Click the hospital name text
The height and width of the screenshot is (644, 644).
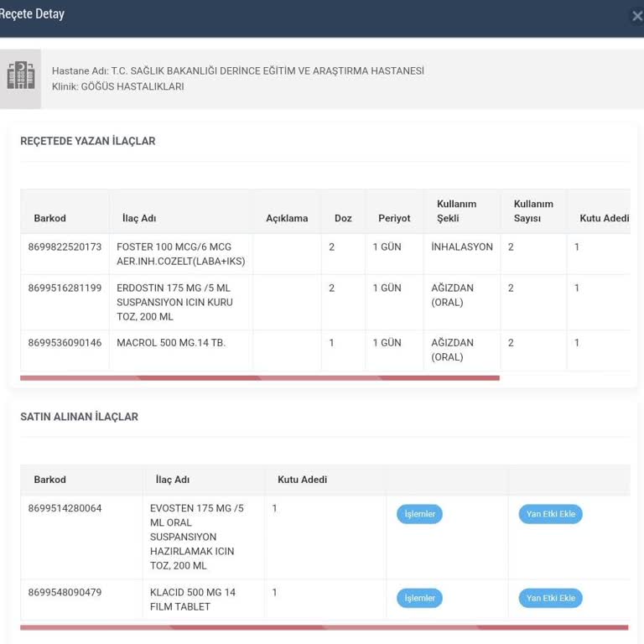(238, 71)
